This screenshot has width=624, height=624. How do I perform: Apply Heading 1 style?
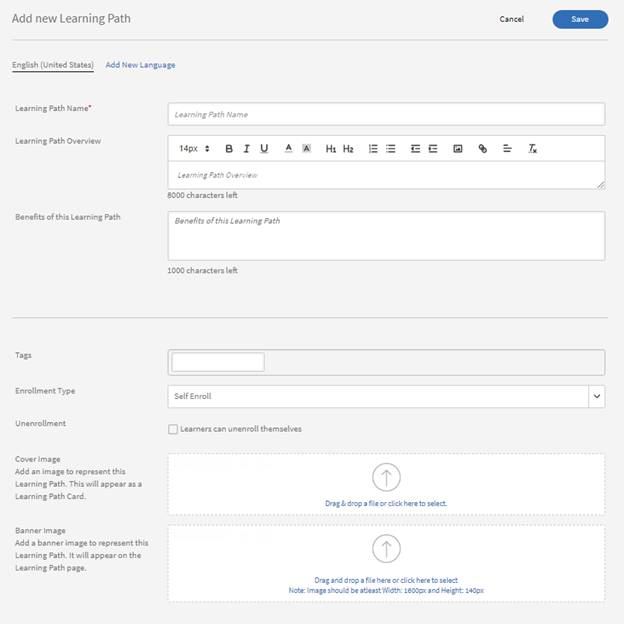[331, 149]
